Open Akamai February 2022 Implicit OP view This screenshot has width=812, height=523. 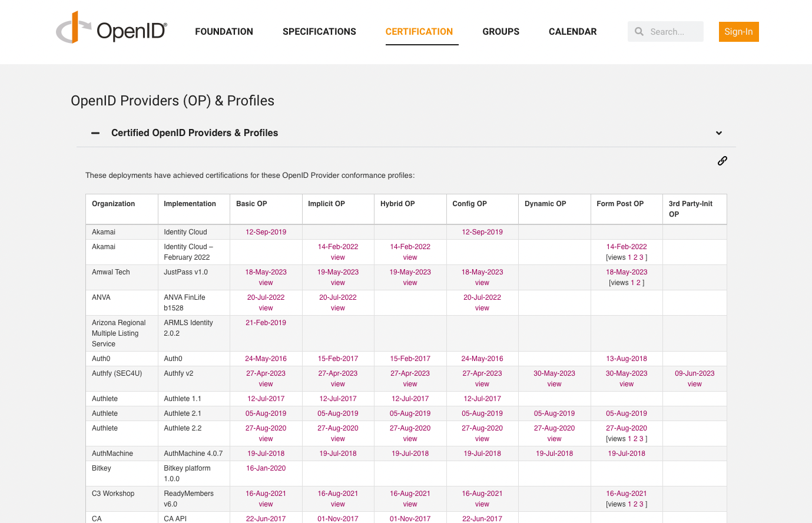coord(338,257)
